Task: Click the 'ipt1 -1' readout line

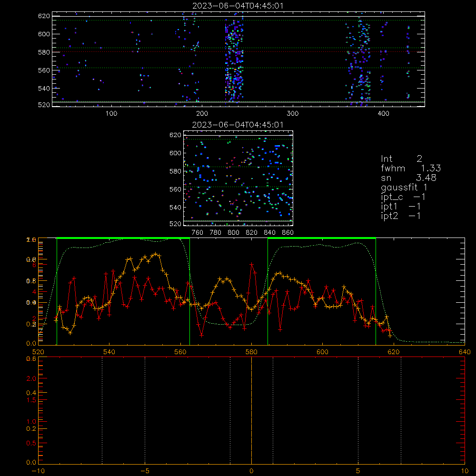Action: coord(401,207)
